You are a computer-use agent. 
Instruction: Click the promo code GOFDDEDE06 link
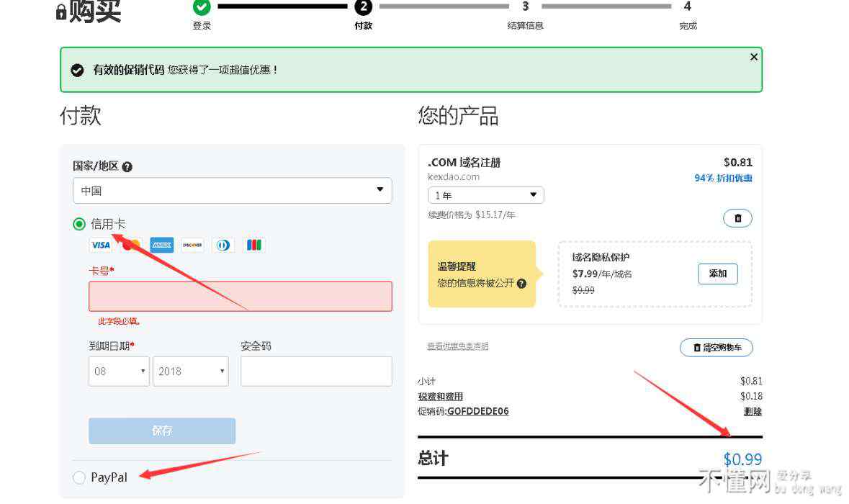point(478,411)
